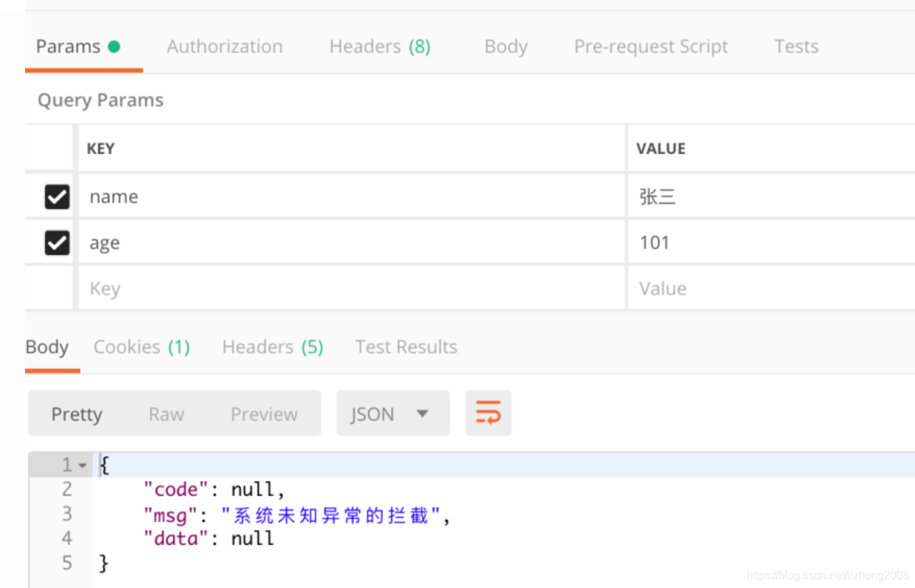The height and width of the screenshot is (588, 915).
Task: Open the Test Results tab
Action: pos(406,347)
